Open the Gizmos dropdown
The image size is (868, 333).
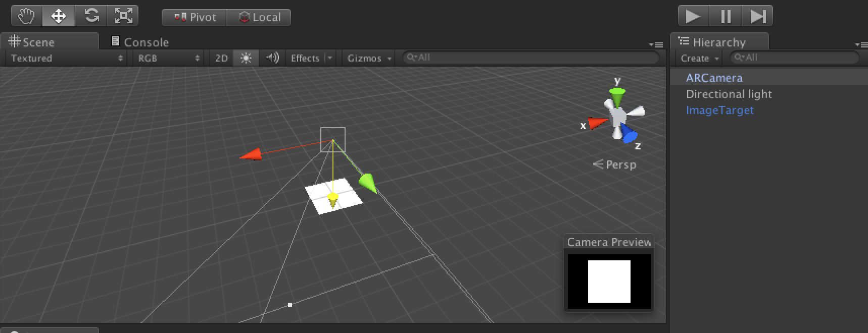tap(369, 58)
